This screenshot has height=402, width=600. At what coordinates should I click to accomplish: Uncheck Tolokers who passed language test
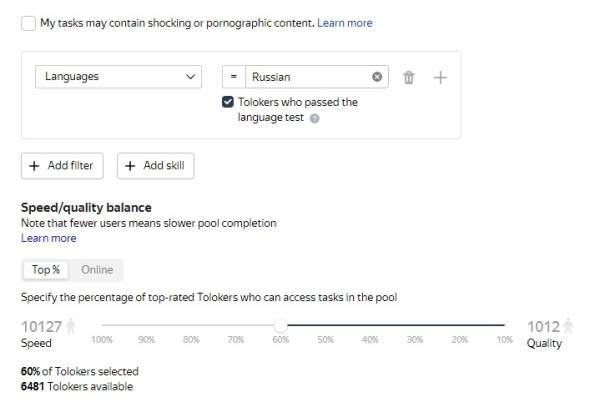[229, 102]
